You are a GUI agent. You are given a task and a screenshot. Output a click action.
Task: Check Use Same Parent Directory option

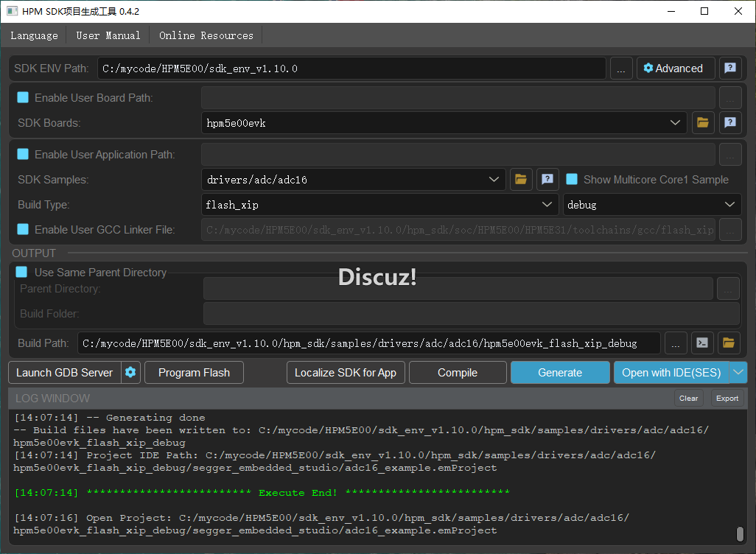click(x=22, y=272)
